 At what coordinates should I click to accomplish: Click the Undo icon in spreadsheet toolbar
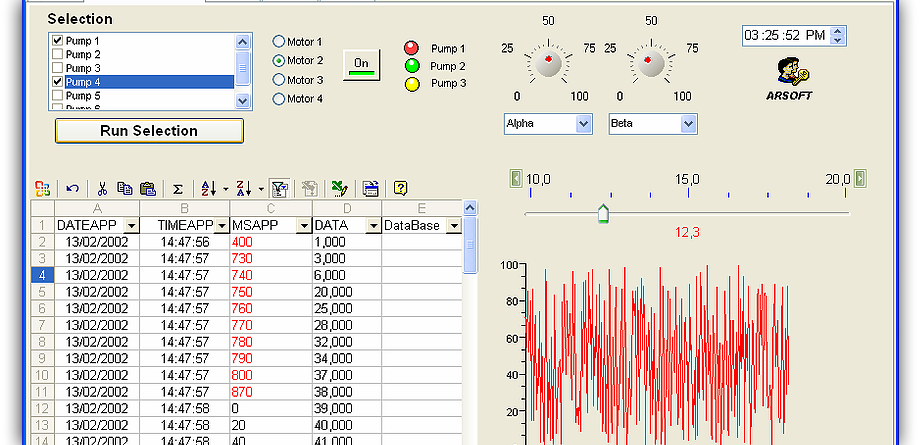coord(72,188)
